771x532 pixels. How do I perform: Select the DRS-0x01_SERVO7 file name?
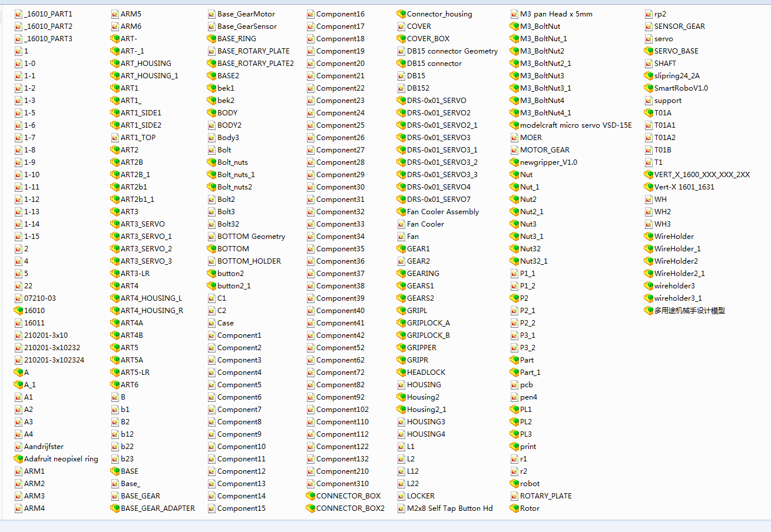pos(439,199)
